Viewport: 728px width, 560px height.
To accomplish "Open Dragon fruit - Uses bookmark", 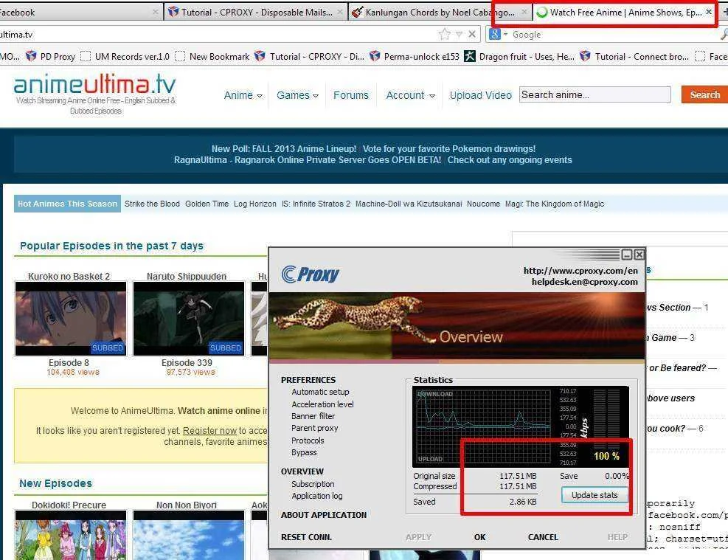I will [x=519, y=57].
